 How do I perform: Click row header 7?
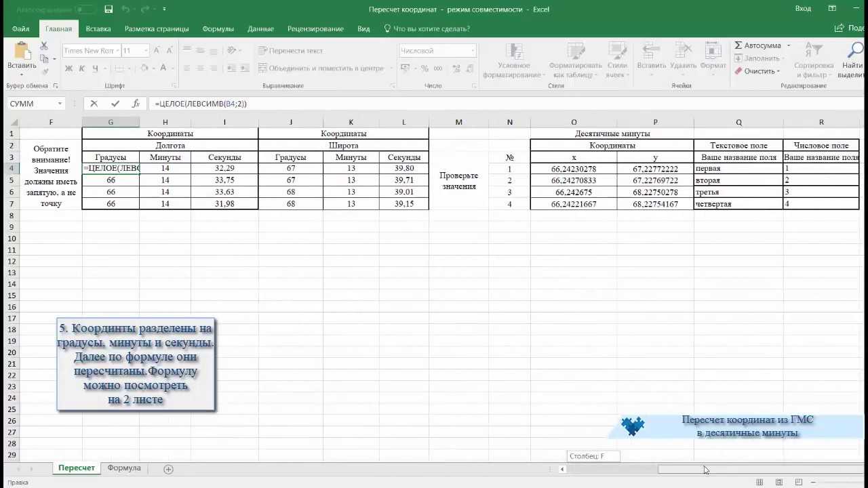tap(12, 204)
